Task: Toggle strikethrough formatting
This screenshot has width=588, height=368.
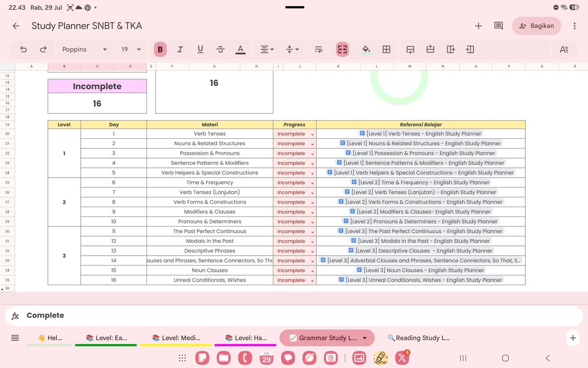Action: [220, 49]
